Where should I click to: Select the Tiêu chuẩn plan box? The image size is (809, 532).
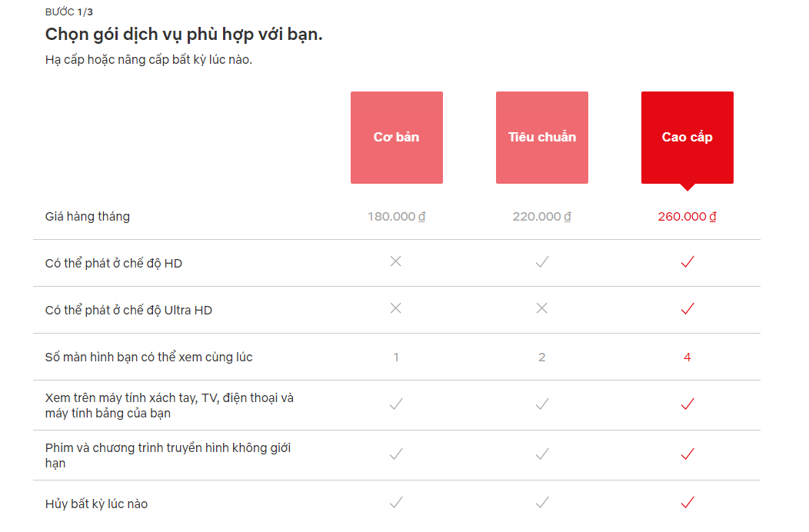(x=541, y=138)
